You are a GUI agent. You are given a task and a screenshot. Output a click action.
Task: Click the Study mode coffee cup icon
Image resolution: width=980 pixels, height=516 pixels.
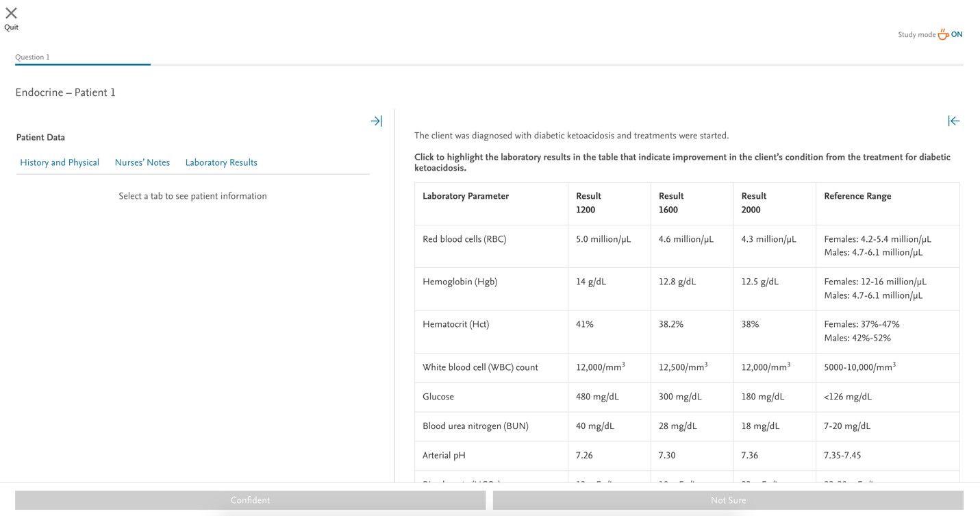pyautogui.click(x=943, y=34)
